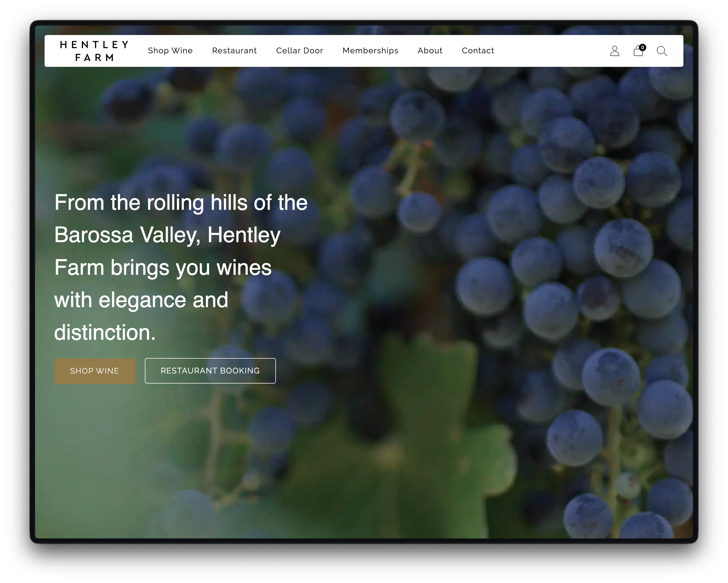Open the Shop Wine menu

[x=170, y=51]
